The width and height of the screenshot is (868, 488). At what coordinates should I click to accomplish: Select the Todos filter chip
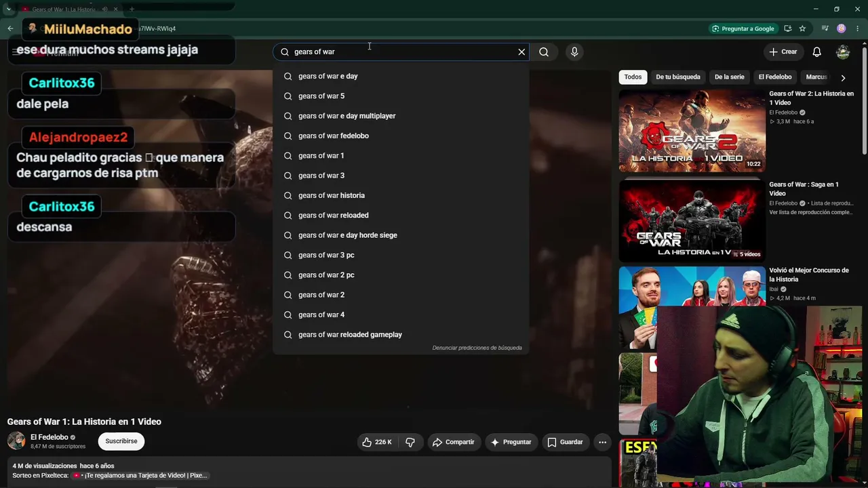(x=633, y=77)
